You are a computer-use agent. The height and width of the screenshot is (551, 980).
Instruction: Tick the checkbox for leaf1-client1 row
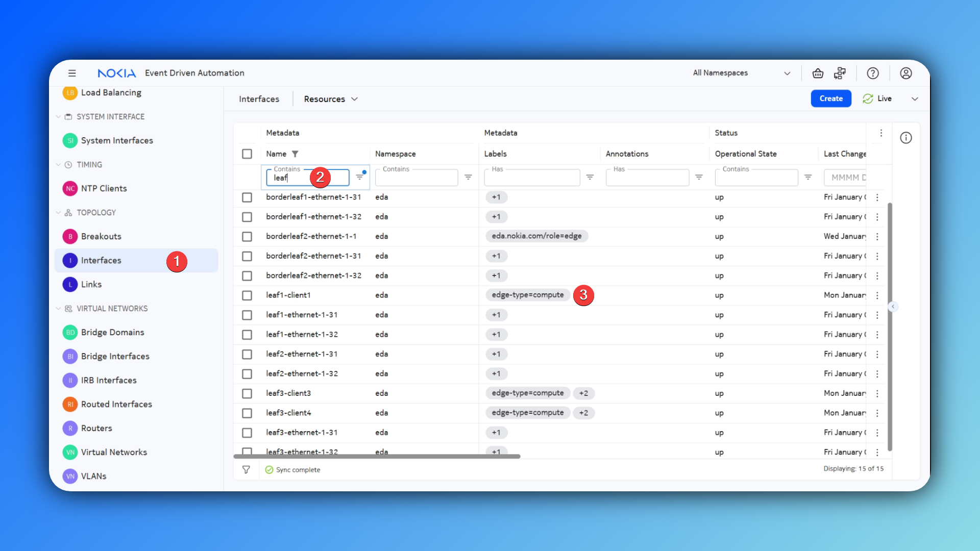pyautogui.click(x=247, y=295)
